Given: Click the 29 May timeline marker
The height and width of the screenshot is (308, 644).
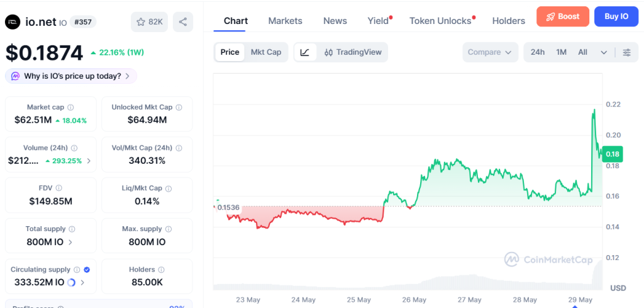Looking at the screenshot, I should coord(575,306).
